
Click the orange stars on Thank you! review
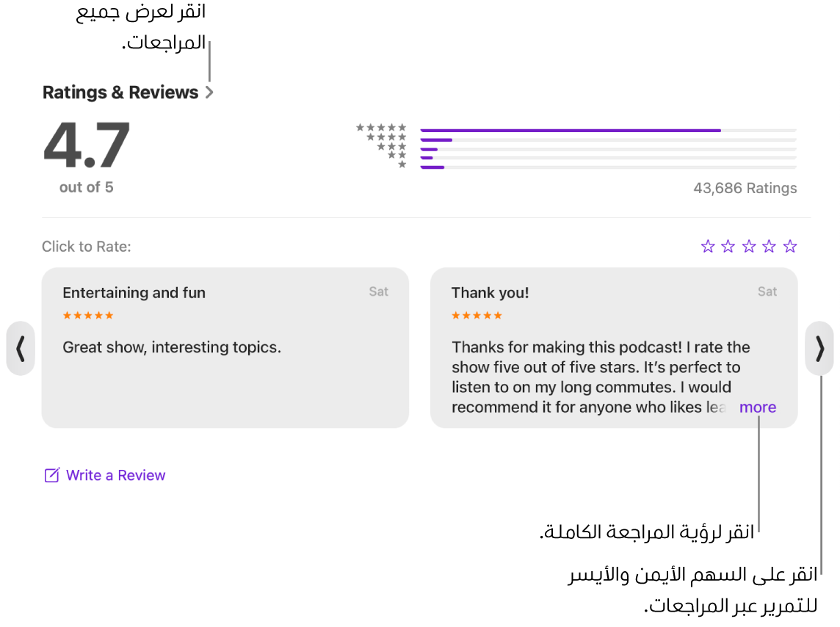point(477,316)
